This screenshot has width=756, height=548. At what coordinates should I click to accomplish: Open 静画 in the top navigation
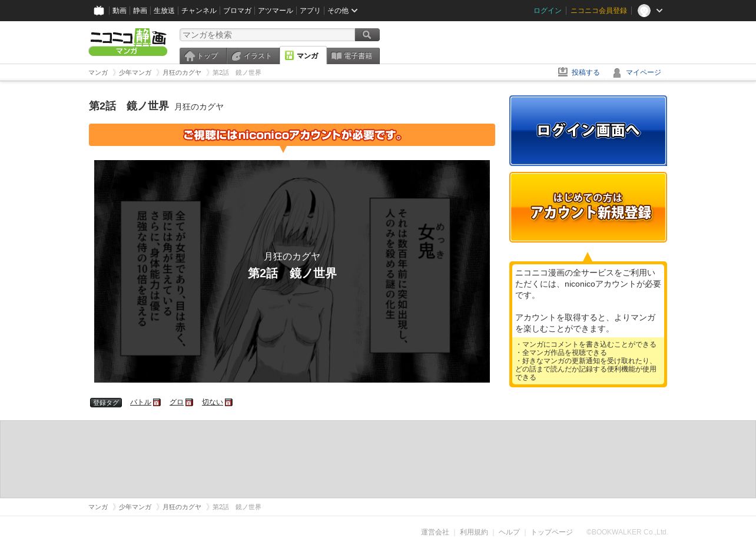[x=140, y=11]
